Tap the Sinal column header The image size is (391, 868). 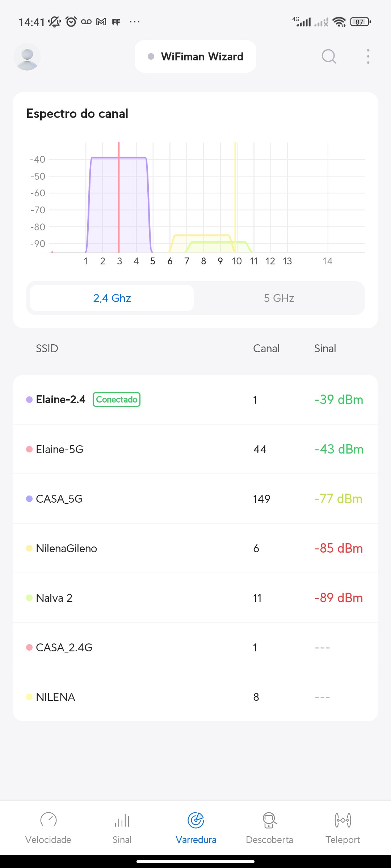click(x=325, y=349)
